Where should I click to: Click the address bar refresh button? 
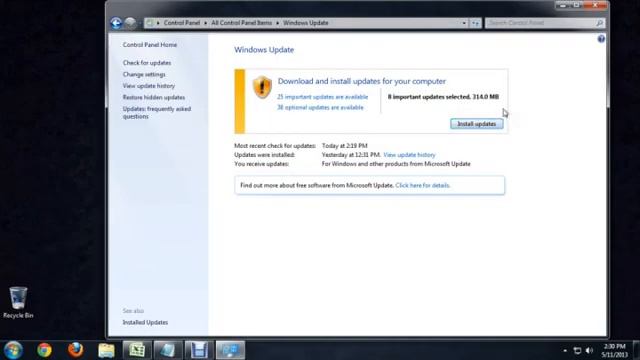click(x=476, y=23)
